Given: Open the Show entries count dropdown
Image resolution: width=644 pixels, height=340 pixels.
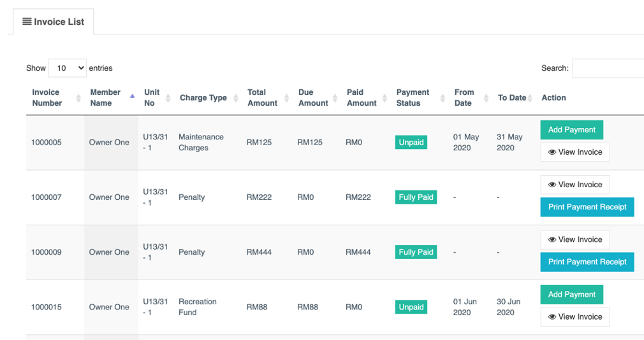Looking at the screenshot, I should [68, 68].
